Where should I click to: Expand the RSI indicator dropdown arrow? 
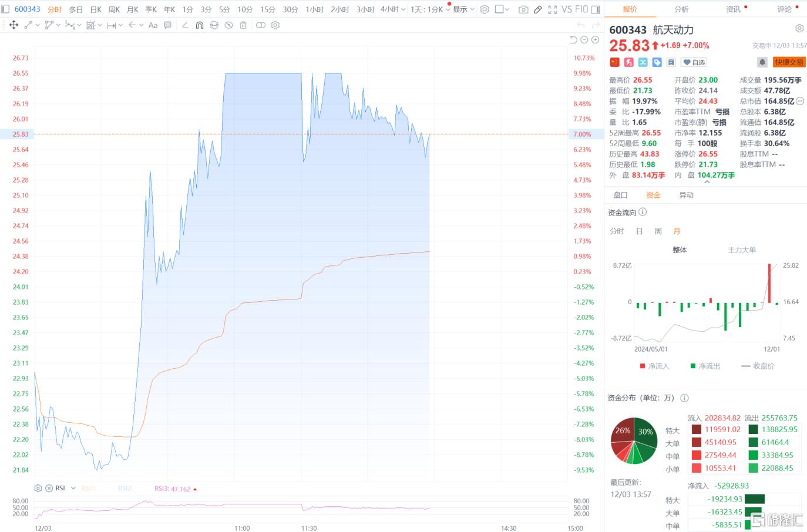tap(73, 489)
